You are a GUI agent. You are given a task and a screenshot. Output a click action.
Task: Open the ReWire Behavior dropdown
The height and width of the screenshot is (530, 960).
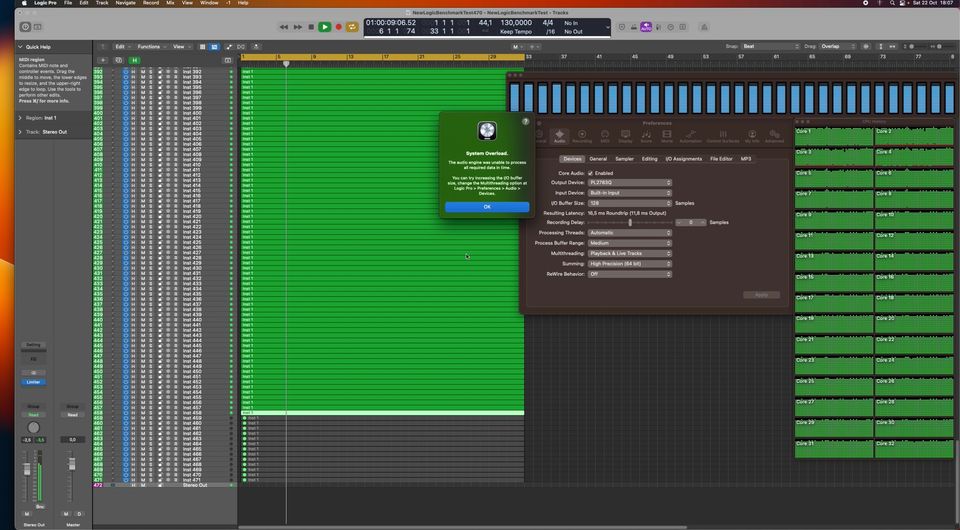[x=629, y=274]
